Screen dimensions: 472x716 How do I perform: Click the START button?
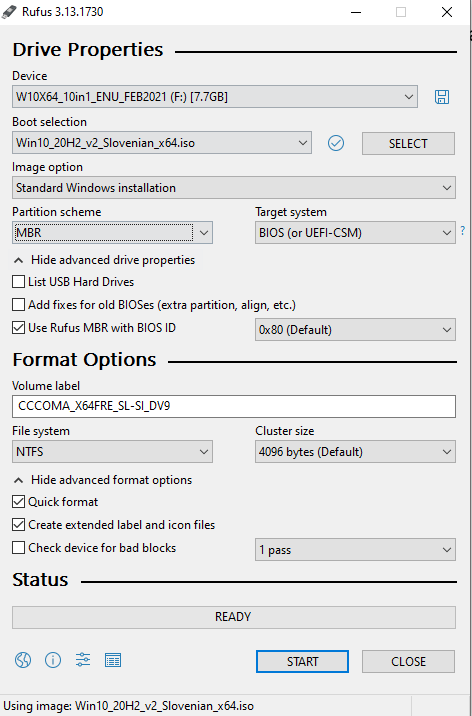[302, 661]
